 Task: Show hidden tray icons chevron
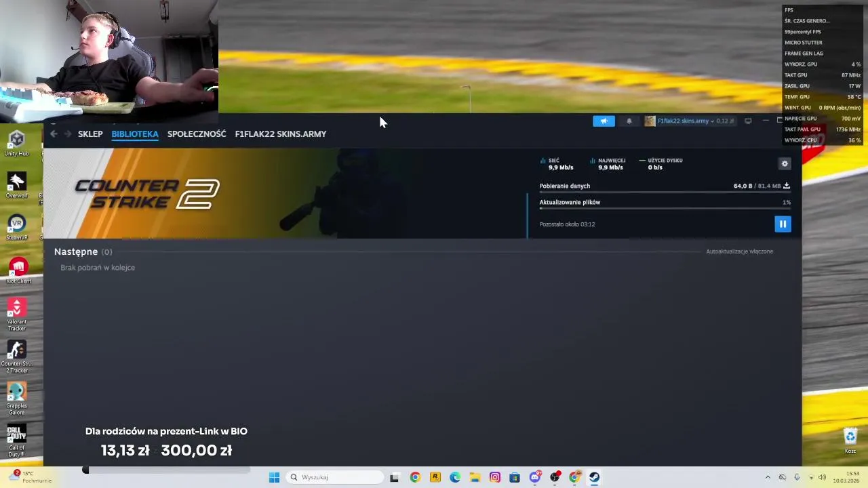(768, 477)
